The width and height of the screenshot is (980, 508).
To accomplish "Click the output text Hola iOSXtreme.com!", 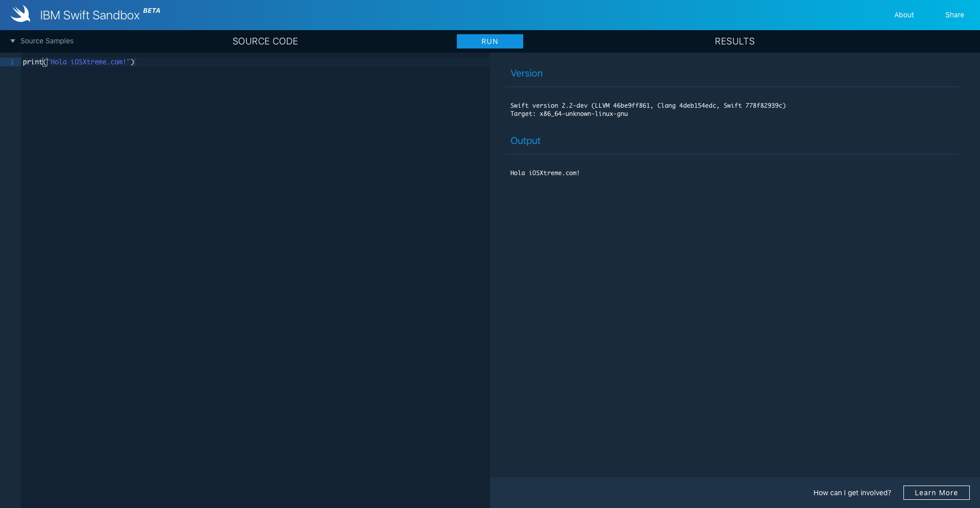I will pos(545,173).
